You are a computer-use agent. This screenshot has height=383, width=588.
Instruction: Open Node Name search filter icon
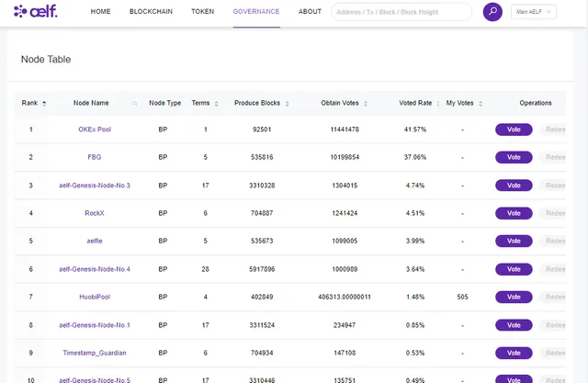point(135,104)
